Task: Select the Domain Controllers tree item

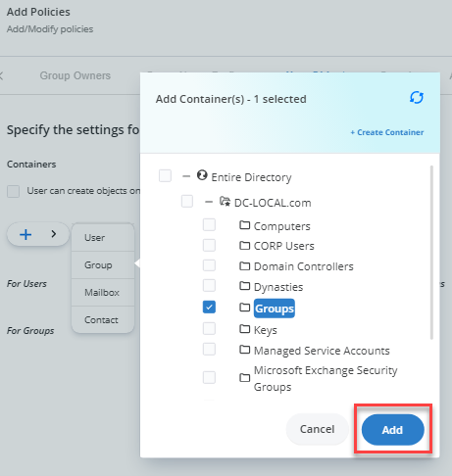Action: (304, 266)
